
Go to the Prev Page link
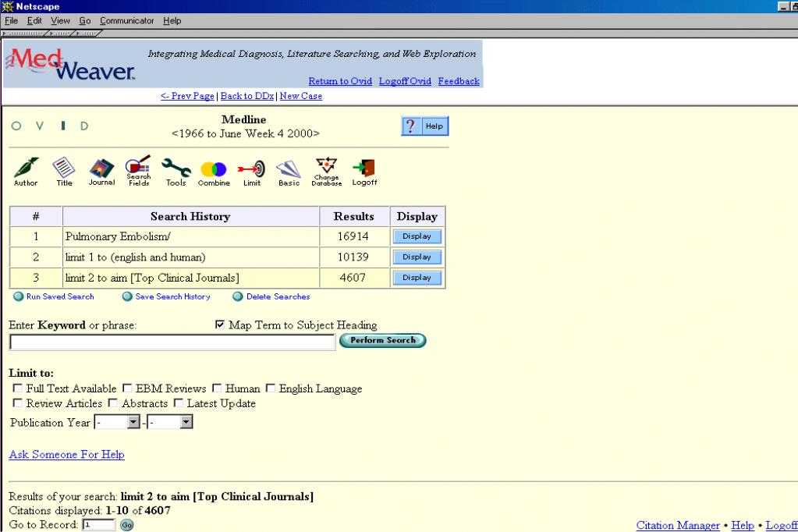pyautogui.click(x=187, y=96)
